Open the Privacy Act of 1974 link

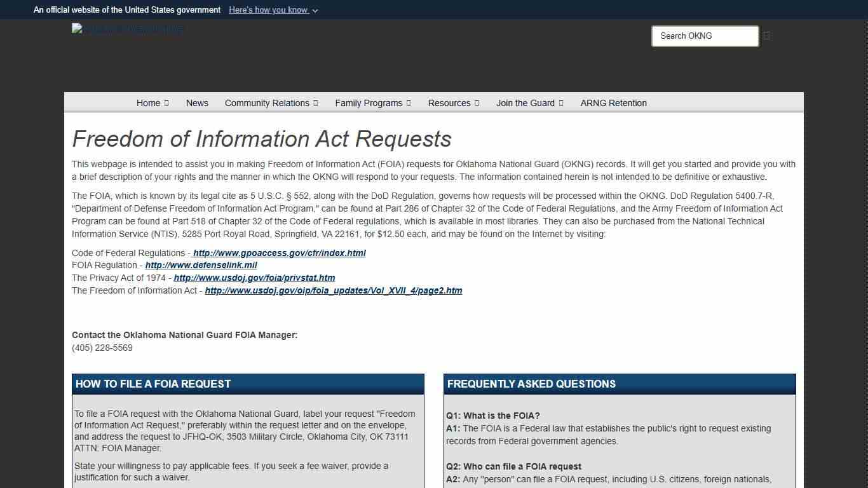(254, 278)
